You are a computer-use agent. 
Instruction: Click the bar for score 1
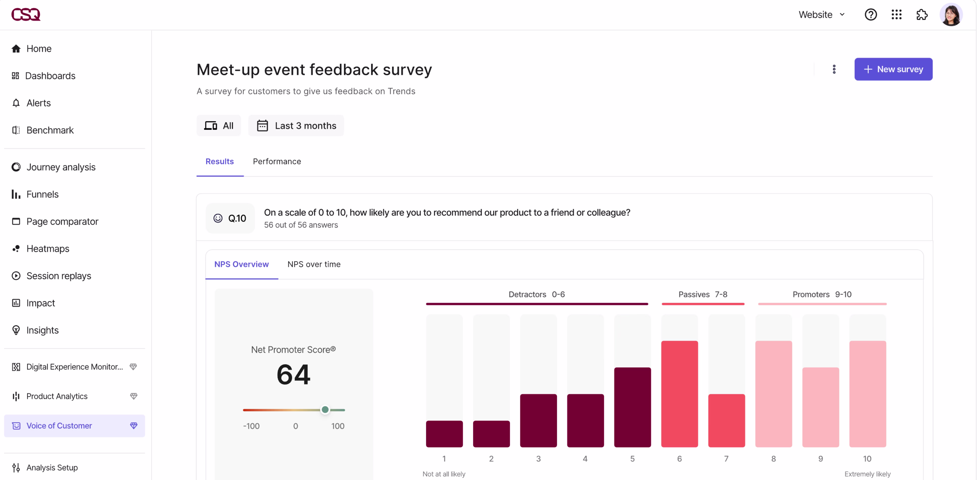tap(444, 434)
